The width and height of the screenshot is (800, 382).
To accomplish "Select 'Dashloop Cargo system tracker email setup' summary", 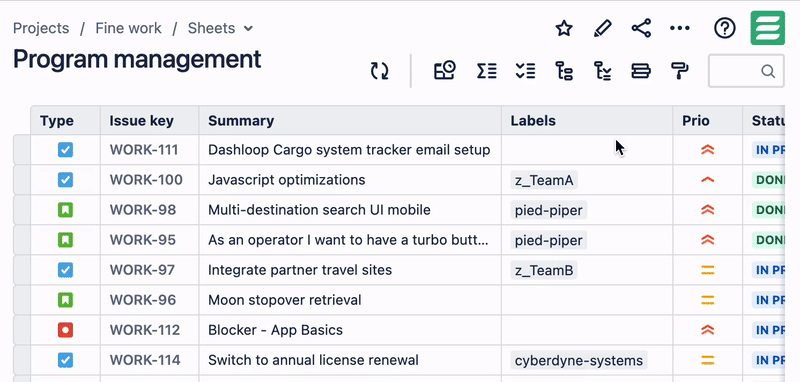I will pos(349,150).
